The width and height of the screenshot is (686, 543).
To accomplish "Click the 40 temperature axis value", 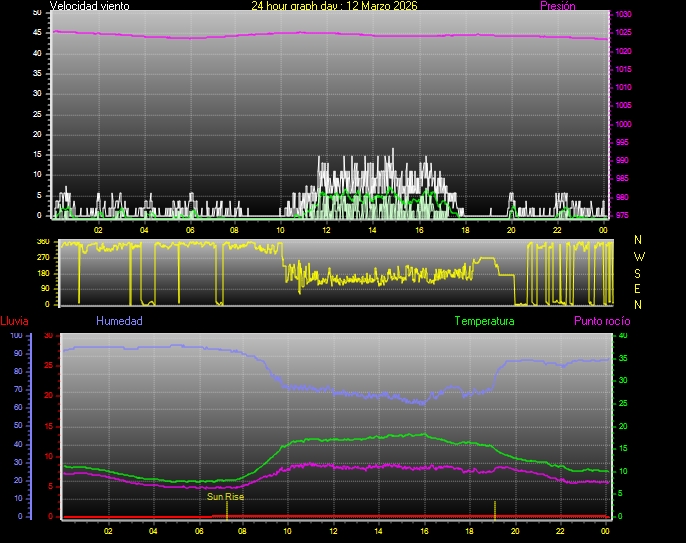I will pyautogui.click(x=623, y=336).
